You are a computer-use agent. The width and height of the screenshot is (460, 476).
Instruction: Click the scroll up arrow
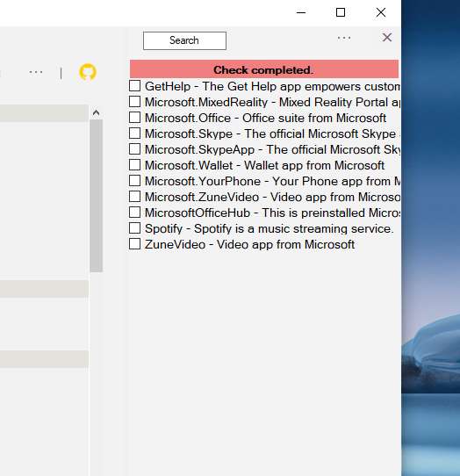[96, 113]
